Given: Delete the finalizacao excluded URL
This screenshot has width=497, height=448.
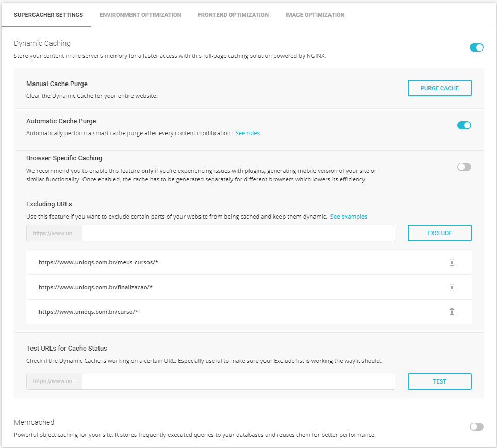Looking at the screenshot, I should click(452, 287).
